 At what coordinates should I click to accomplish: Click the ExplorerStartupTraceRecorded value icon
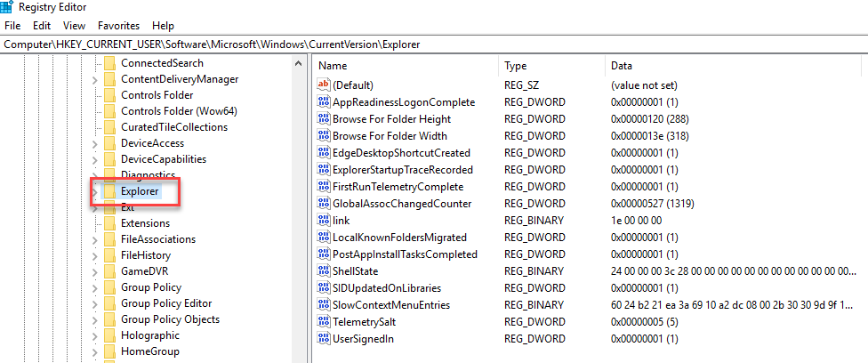324,170
